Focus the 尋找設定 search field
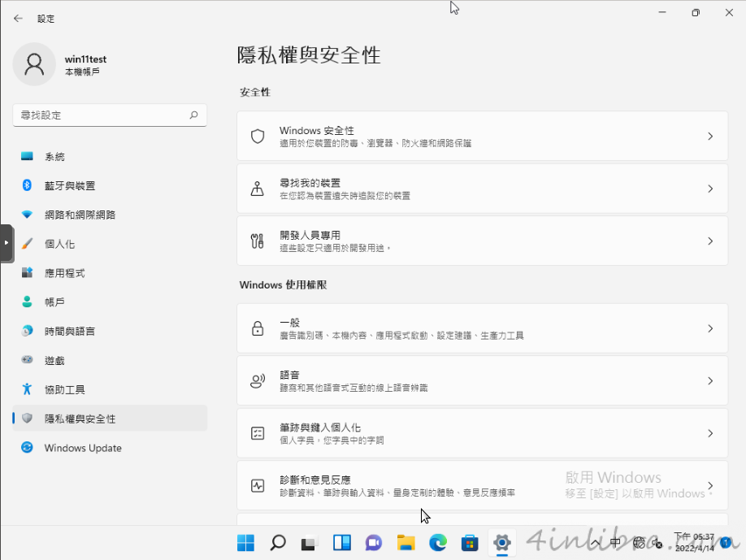 tap(110, 115)
